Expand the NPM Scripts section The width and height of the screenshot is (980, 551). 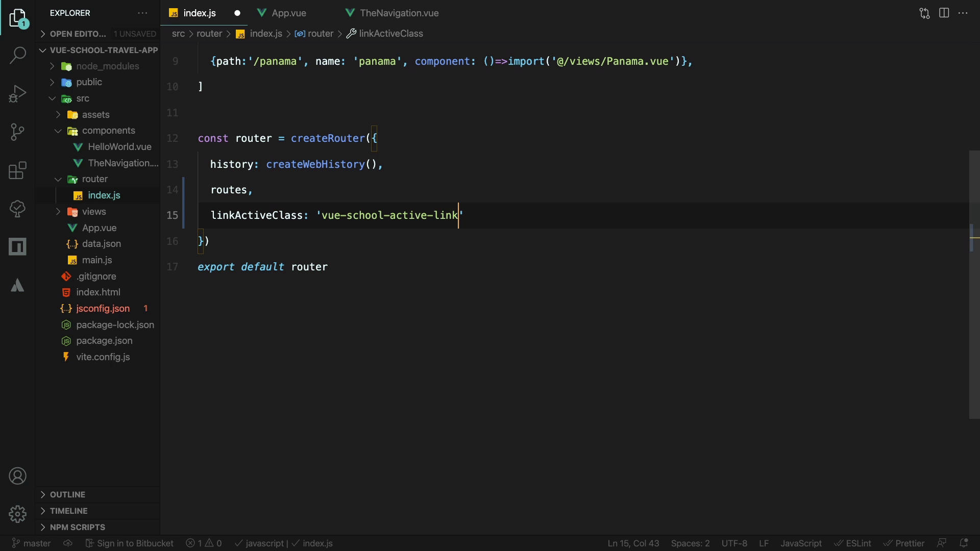click(x=98, y=528)
